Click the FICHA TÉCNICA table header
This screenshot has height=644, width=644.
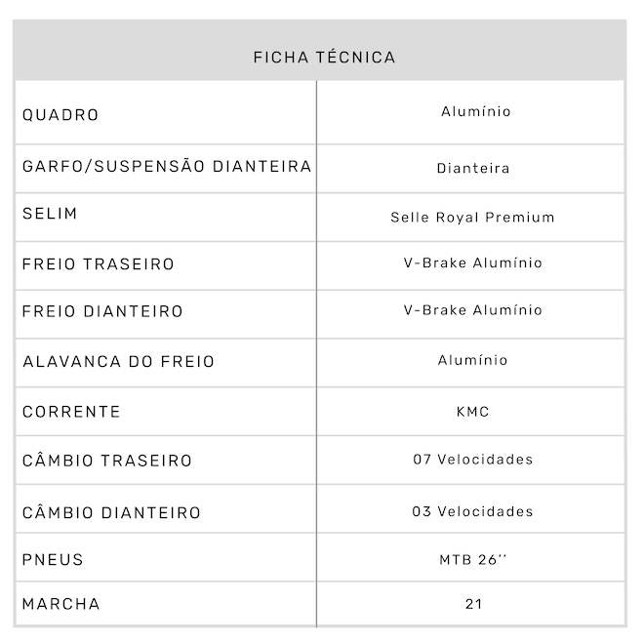click(x=324, y=58)
